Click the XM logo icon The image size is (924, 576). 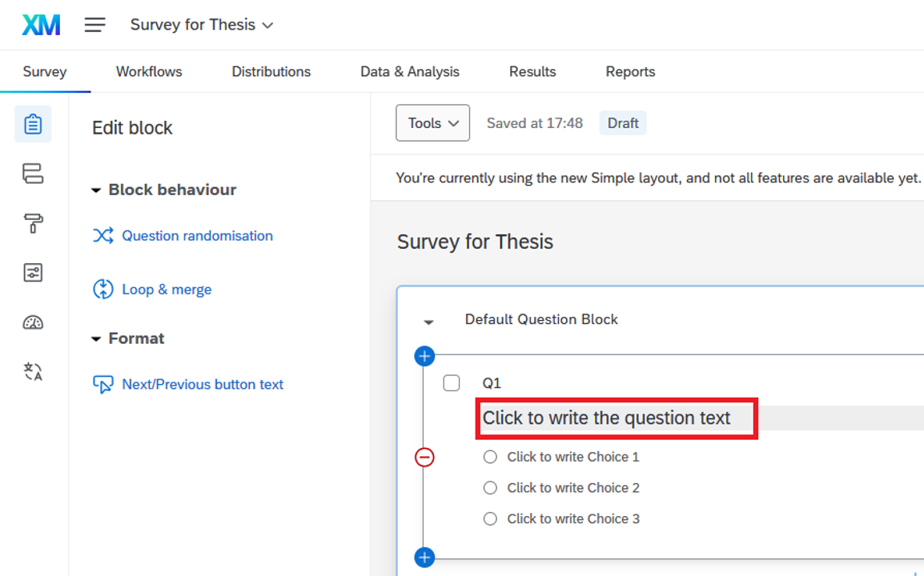coord(41,25)
